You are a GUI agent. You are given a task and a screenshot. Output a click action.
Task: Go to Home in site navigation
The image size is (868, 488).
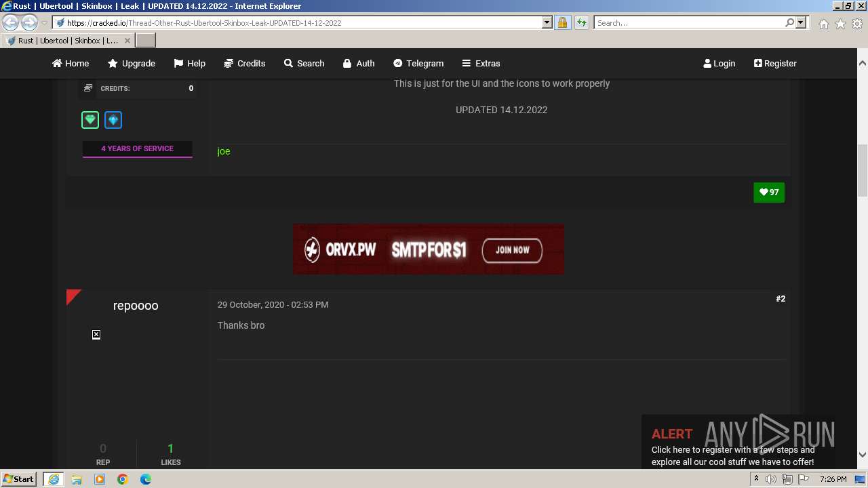point(71,63)
